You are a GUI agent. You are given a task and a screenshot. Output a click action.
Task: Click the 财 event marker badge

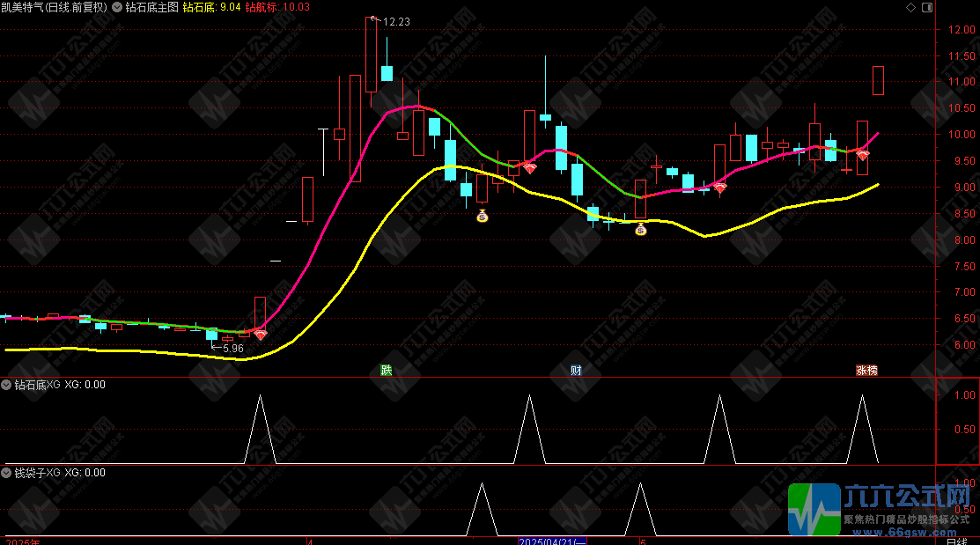pyautogui.click(x=576, y=370)
